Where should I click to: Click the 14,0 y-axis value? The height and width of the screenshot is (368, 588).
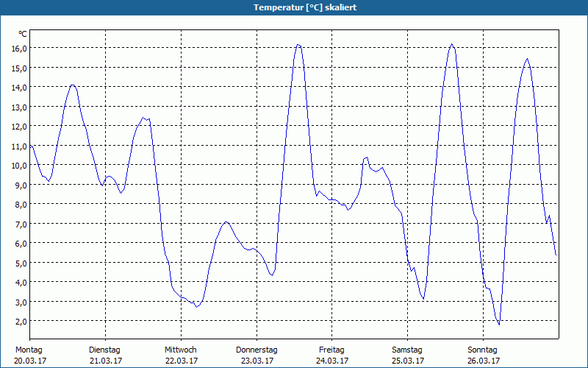pos(19,87)
